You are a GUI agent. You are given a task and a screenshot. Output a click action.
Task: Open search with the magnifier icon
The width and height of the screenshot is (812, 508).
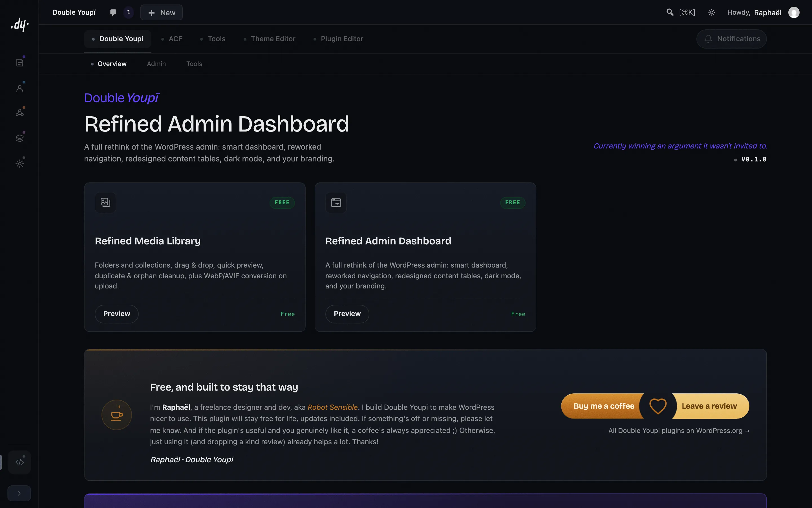tap(670, 12)
